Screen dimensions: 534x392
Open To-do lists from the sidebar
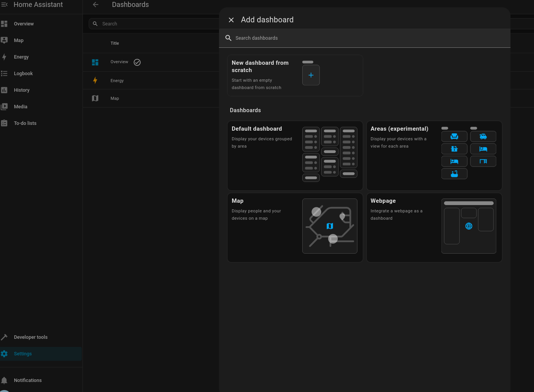point(41,123)
